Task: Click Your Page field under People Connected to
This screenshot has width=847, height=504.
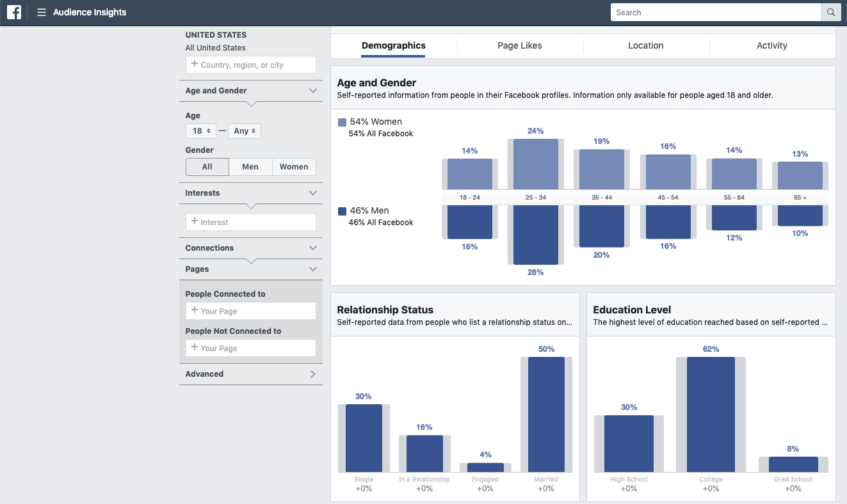Action: [251, 311]
